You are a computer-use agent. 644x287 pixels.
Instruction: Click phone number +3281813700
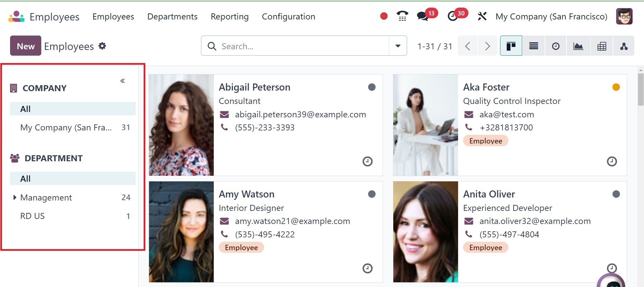[x=506, y=128]
